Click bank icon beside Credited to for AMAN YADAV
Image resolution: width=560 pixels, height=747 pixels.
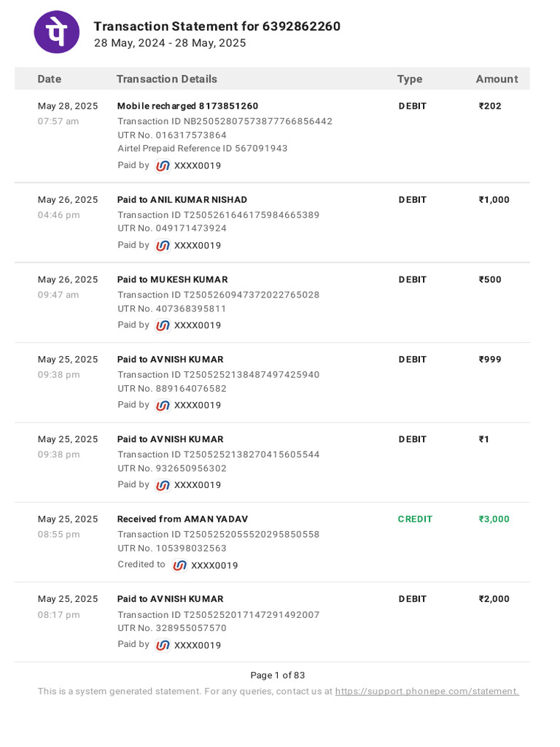[179, 565]
